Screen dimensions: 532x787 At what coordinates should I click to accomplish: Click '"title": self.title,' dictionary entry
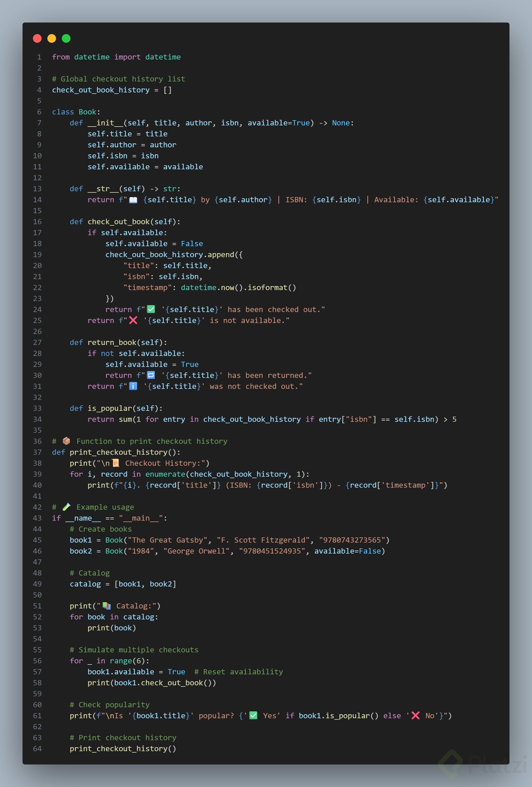click(168, 266)
